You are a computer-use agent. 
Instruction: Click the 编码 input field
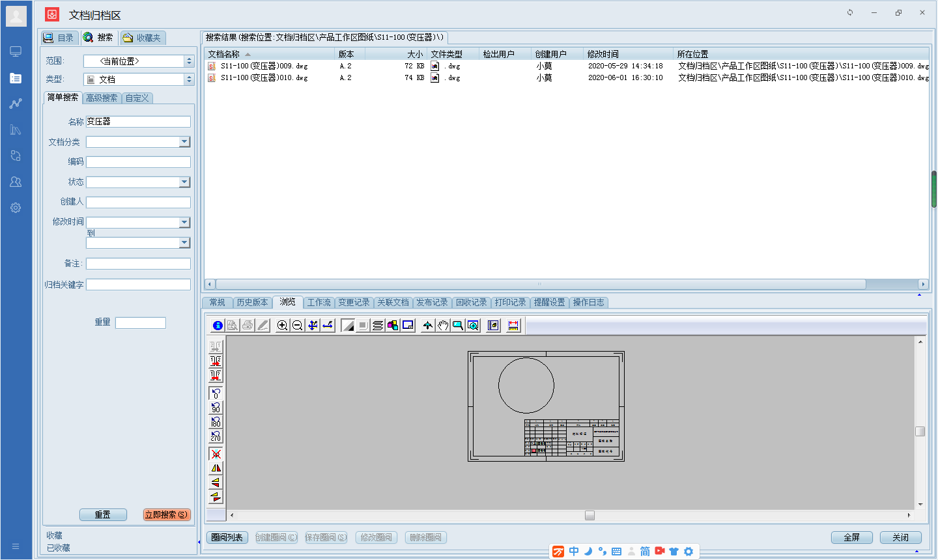138,162
